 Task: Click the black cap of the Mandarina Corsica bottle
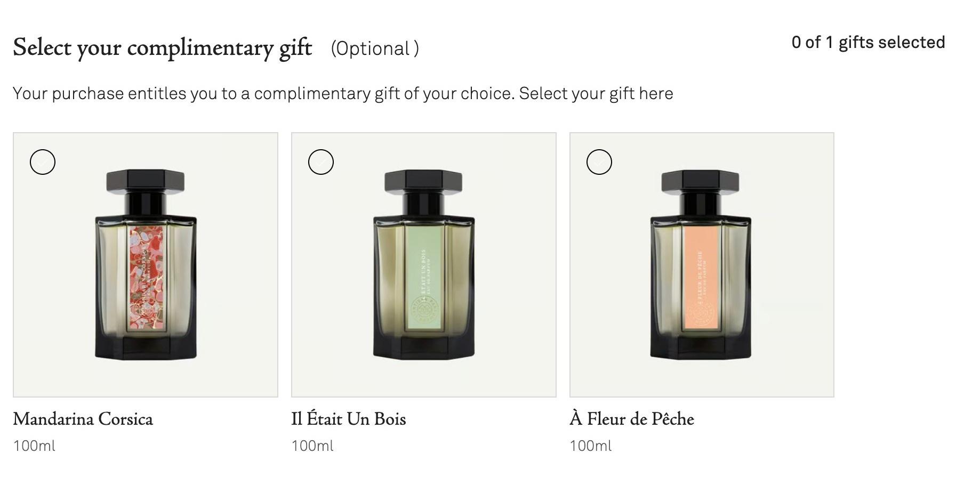[146, 182]
